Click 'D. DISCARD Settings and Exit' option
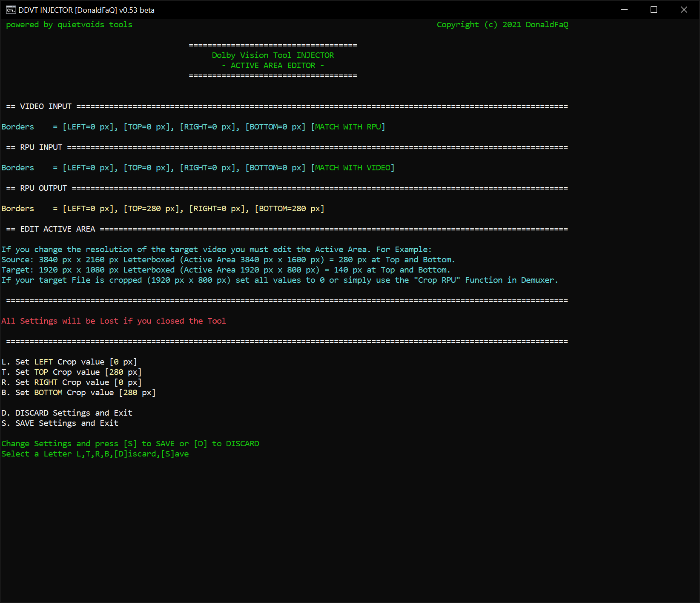700x603 pixels. [x=67, y=413]
